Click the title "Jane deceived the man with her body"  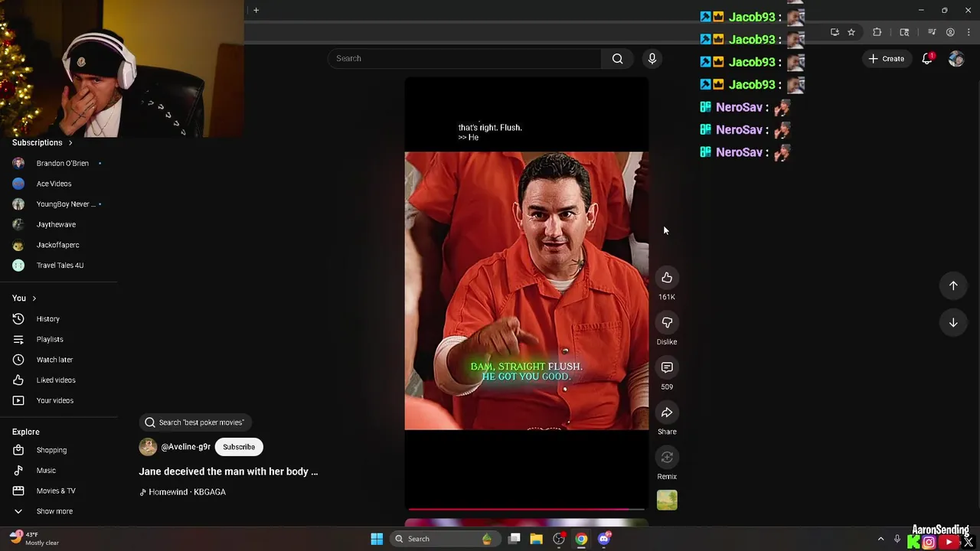pos(228,471)
